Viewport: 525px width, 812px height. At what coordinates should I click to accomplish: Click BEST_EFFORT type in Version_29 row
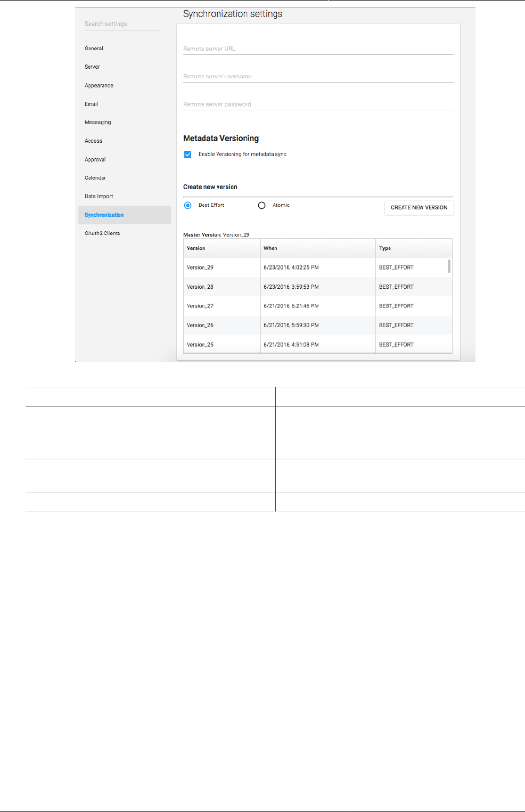[x=396, y=267]
